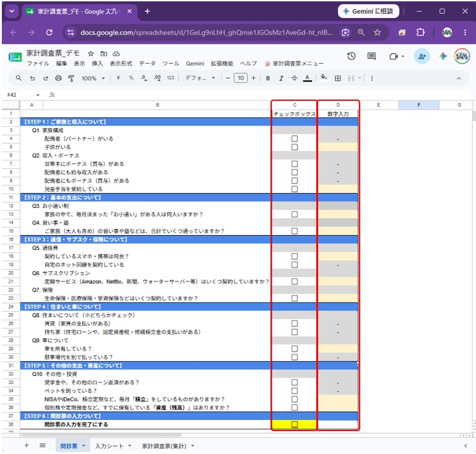Check 車を所有している？ checkbox
Image resolution: width=476 pixels, height=454 pixels.
pyautogui.click(x=295, y=349)
